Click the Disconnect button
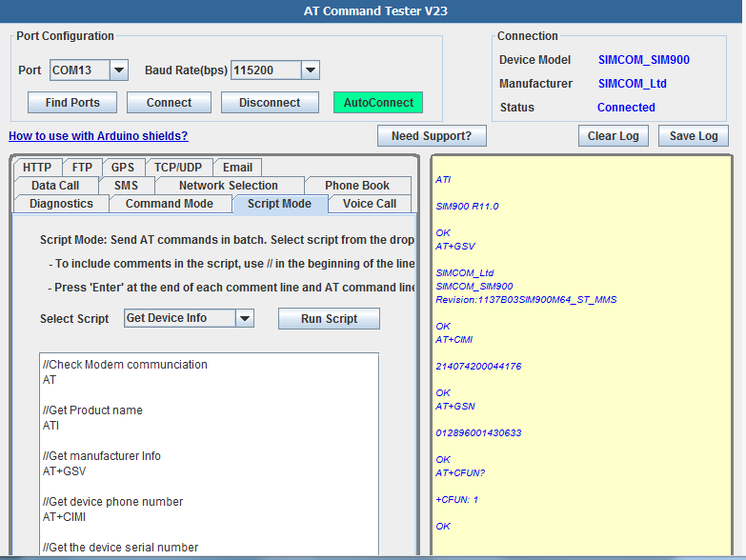746x560 pixels. coord(270,103)
